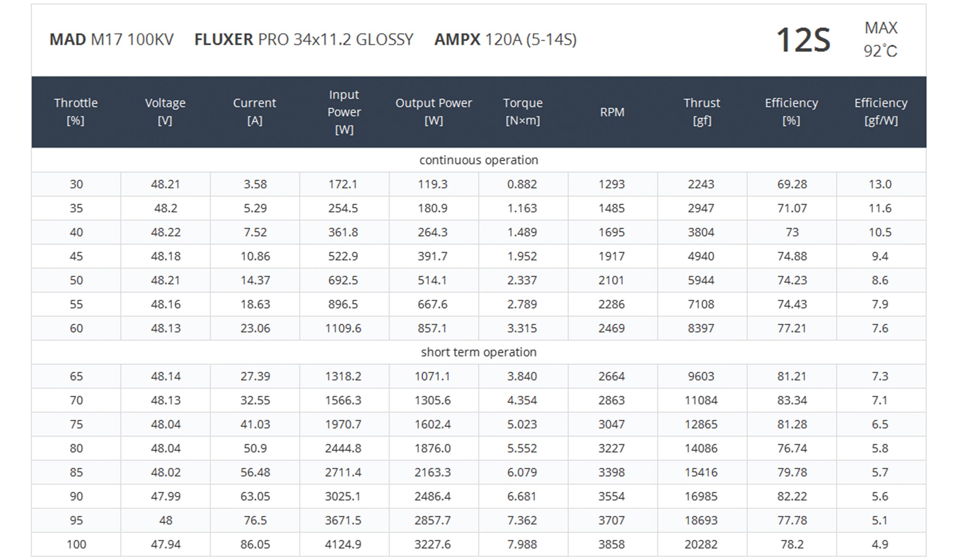Viewport: 955px width, 560px height.
Task: Click the Torque [N×m] column header
Action: [x=523, y=111]
